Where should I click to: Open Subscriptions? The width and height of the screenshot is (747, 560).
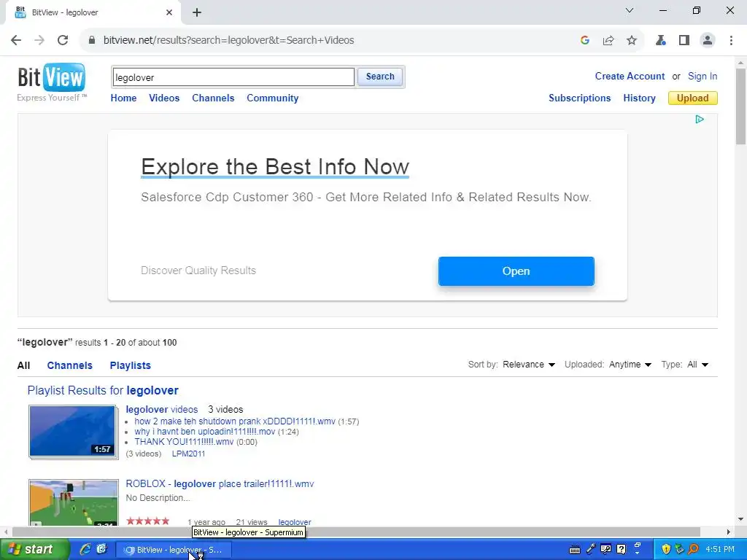[580, 98]
